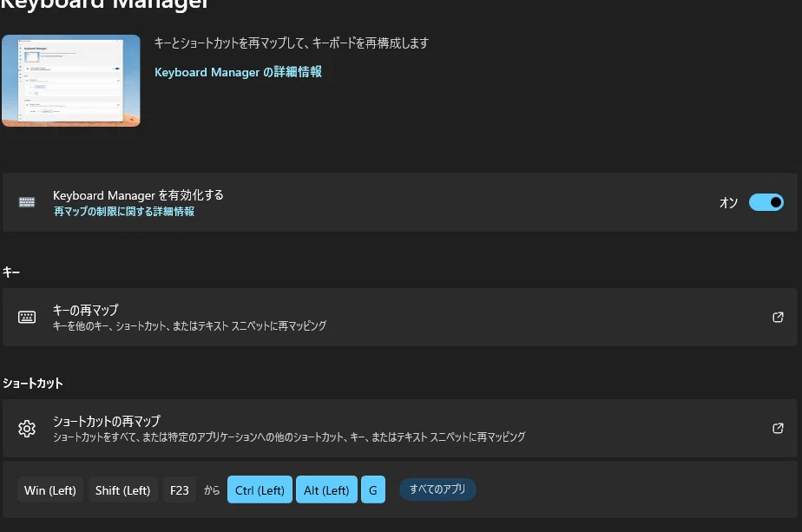Screen dimensions: 802x532
Task: Click the G key chip
Action: (x=373, y=489)
